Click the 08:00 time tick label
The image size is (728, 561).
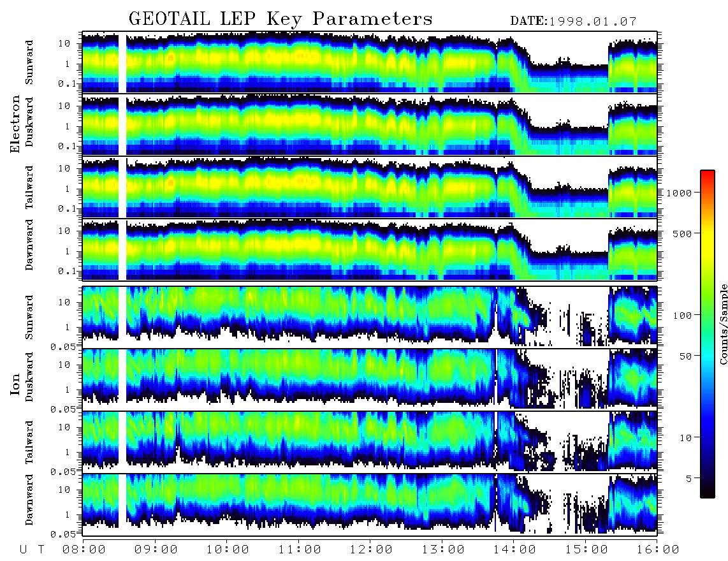84,550
